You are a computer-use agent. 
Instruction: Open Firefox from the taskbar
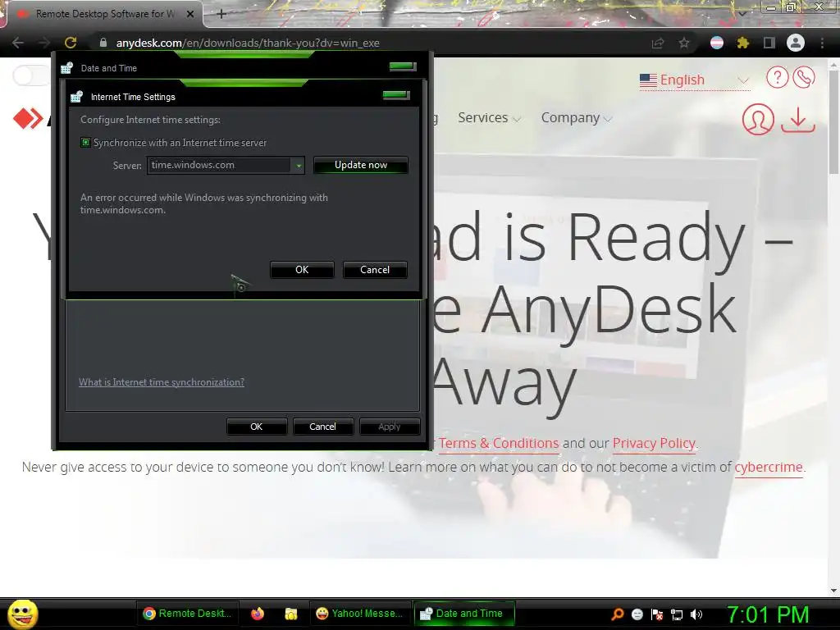[258, 614]
